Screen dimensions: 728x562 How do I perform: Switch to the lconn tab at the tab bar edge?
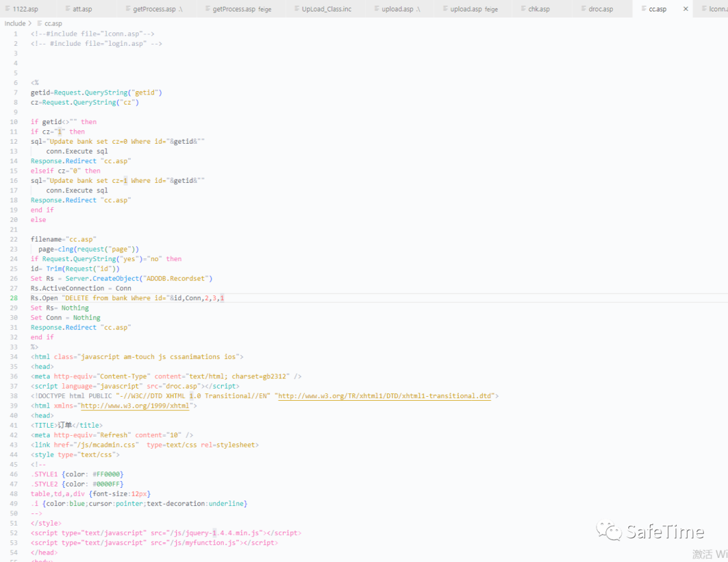coord(714,9)
